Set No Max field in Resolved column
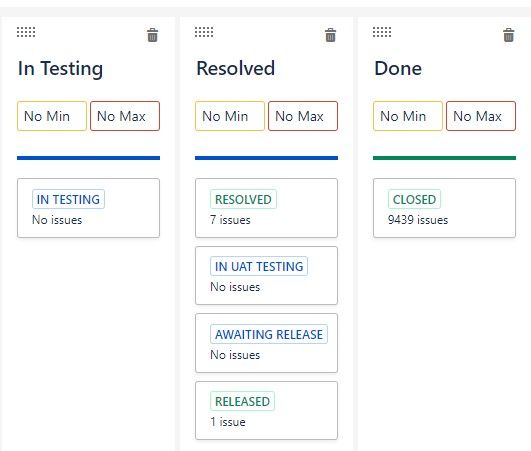The height and width of the screenshot is (451, 531). pos(303,116)
